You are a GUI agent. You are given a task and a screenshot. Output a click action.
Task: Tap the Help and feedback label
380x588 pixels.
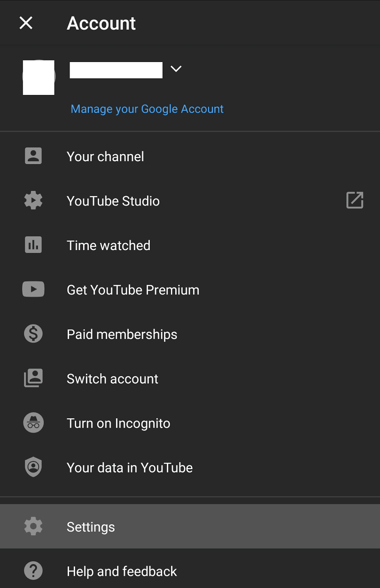[122, 571]
